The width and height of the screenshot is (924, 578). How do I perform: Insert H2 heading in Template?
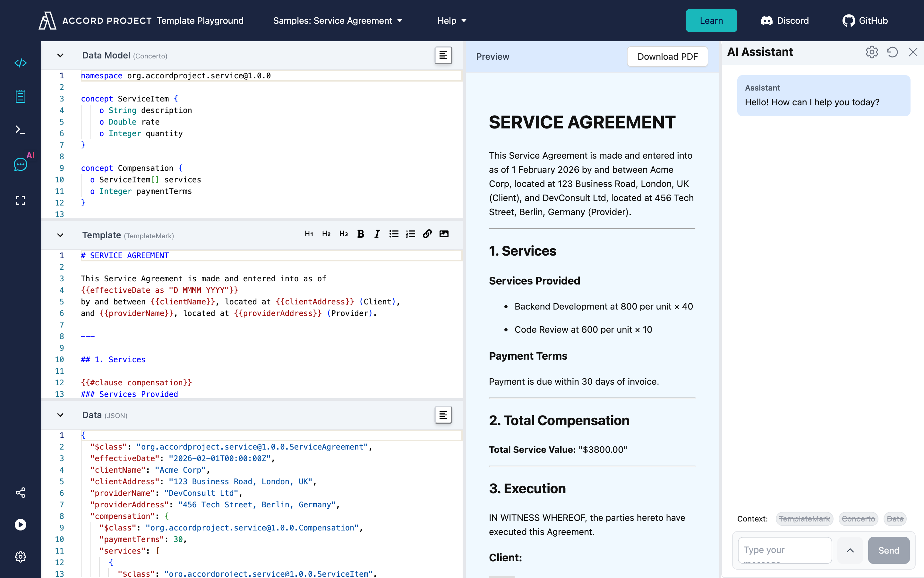coord(326,234)
